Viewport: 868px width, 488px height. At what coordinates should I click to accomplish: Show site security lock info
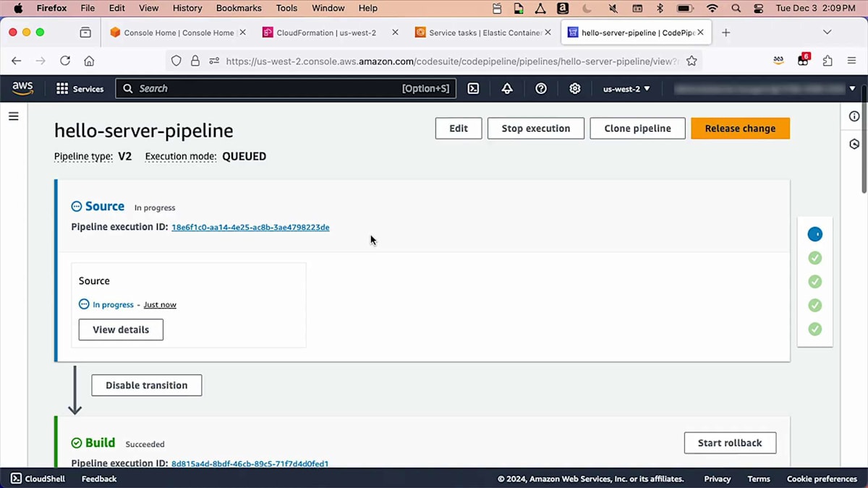point(195,61)
